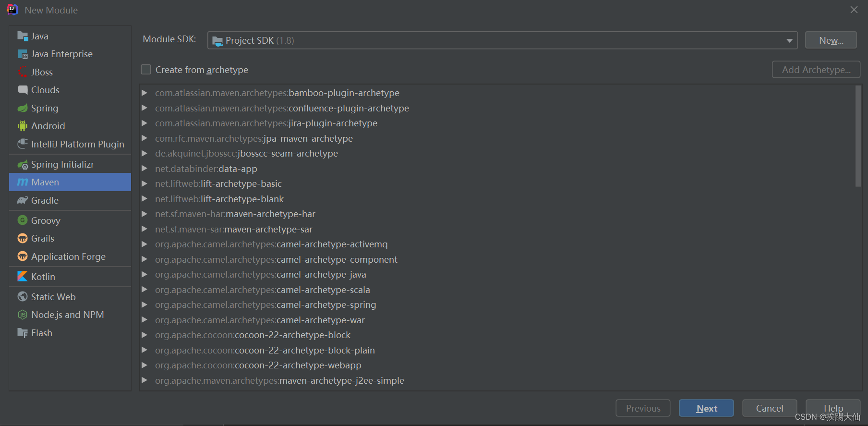
Task: Click the archetype list vertical scrollbar
Action: [858, 136]
